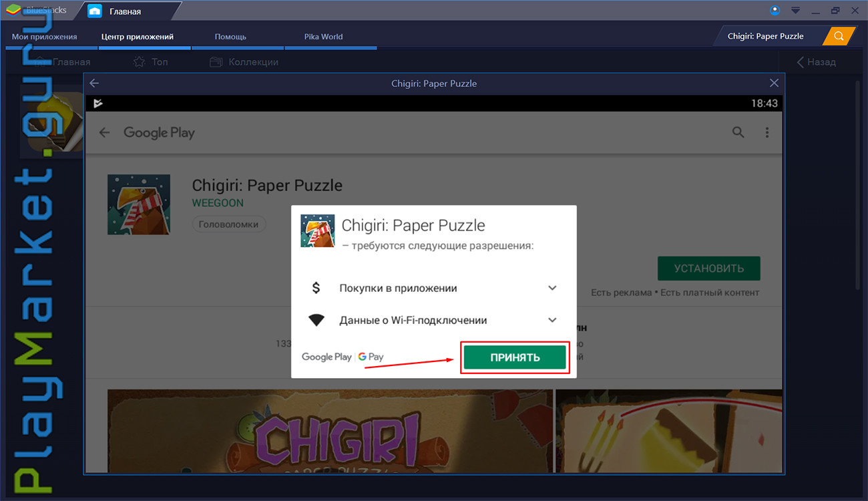868x501 pixels.
Task: Open the BlueStacks title bar dropdown menu
Action: tap(795, 11)
